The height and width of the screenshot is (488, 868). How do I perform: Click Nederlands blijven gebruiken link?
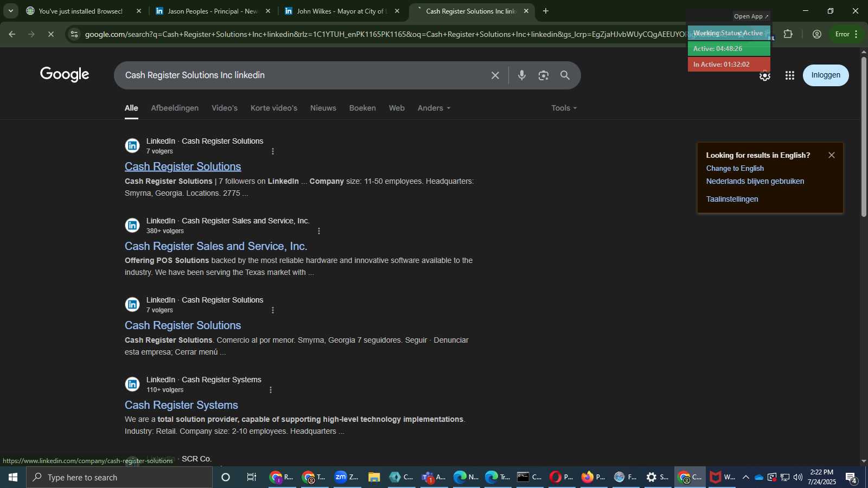755,182
